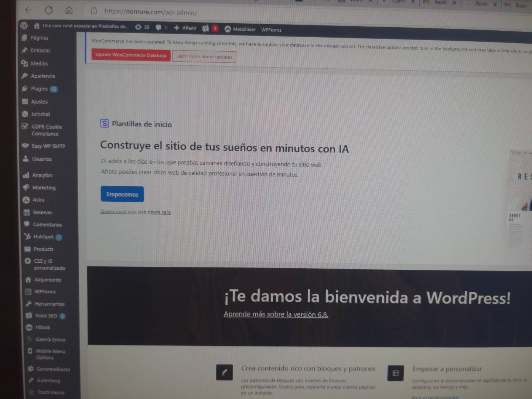
Task: Click Quiero crear esta web desde cero
Action: (136, 212)
